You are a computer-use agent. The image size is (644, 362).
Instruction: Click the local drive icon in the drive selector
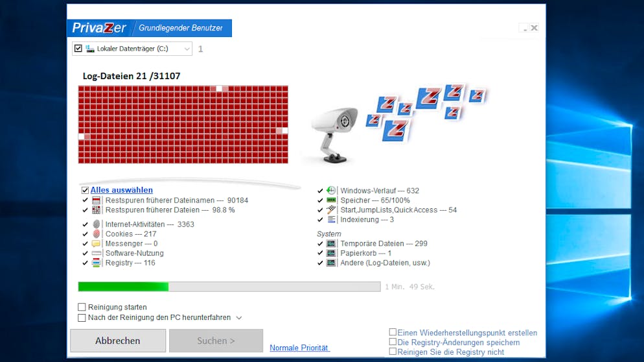tap(90, 49)
